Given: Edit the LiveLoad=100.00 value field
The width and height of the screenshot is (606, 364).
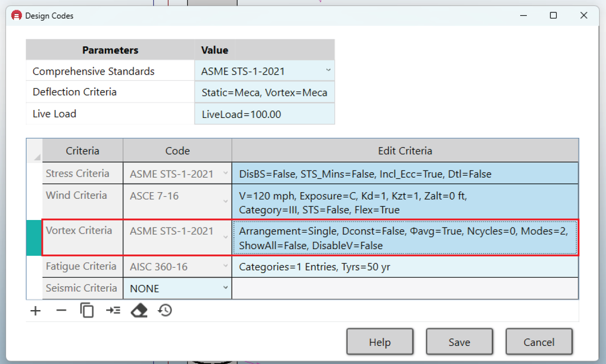Looking at the screenshot, I should click(x=265, y=114).
